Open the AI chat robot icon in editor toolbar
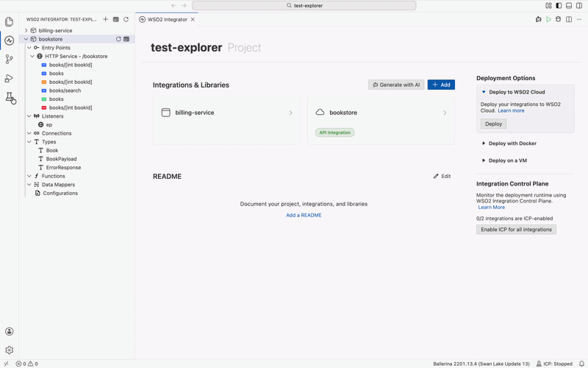588x368 pixels. click(539, 19)
